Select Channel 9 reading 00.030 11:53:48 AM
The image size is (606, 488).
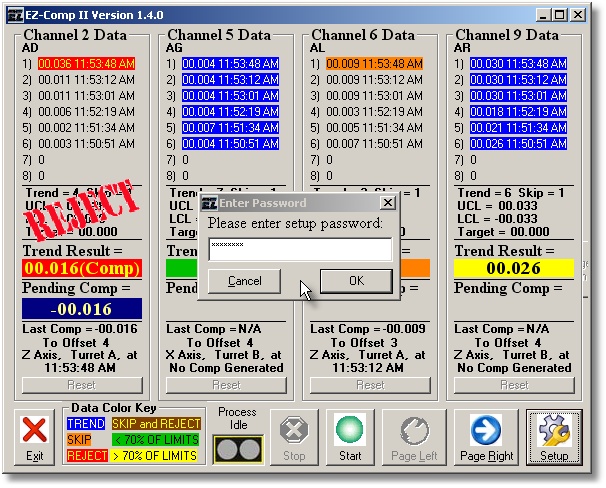(x=518, y=64)
